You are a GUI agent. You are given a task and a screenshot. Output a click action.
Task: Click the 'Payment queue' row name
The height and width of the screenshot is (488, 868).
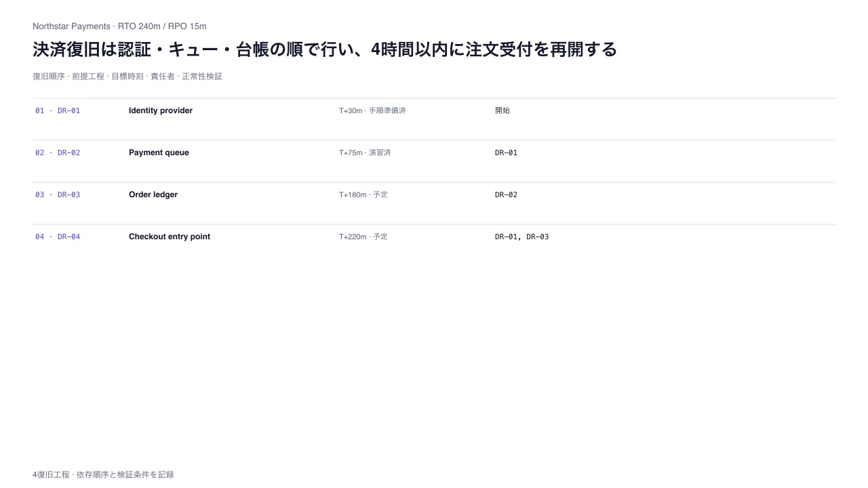159,152
